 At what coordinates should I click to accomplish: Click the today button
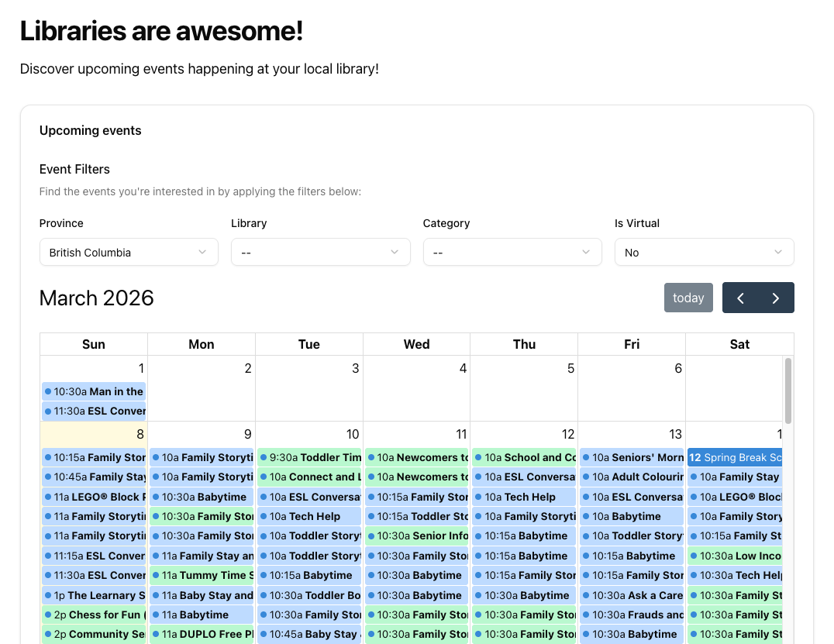(688, 298)
